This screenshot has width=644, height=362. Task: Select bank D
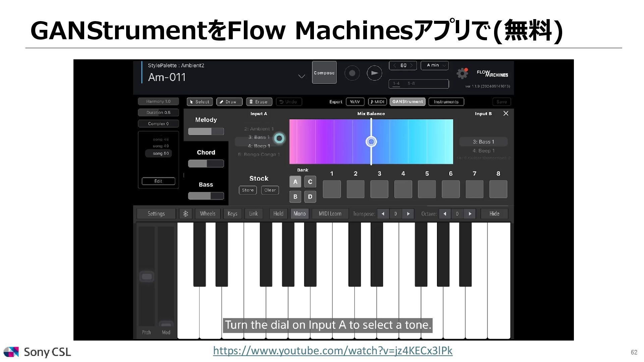[x=310, y=196]
